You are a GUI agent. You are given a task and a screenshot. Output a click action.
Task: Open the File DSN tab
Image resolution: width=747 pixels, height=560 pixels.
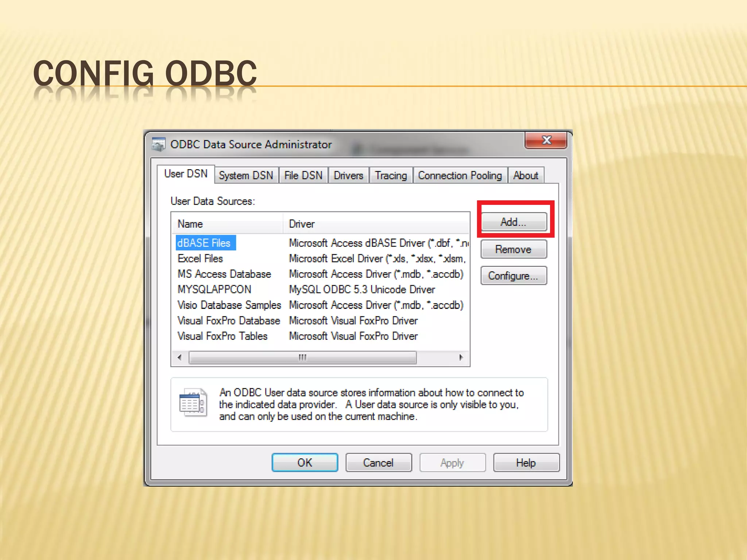click(303, 175)
